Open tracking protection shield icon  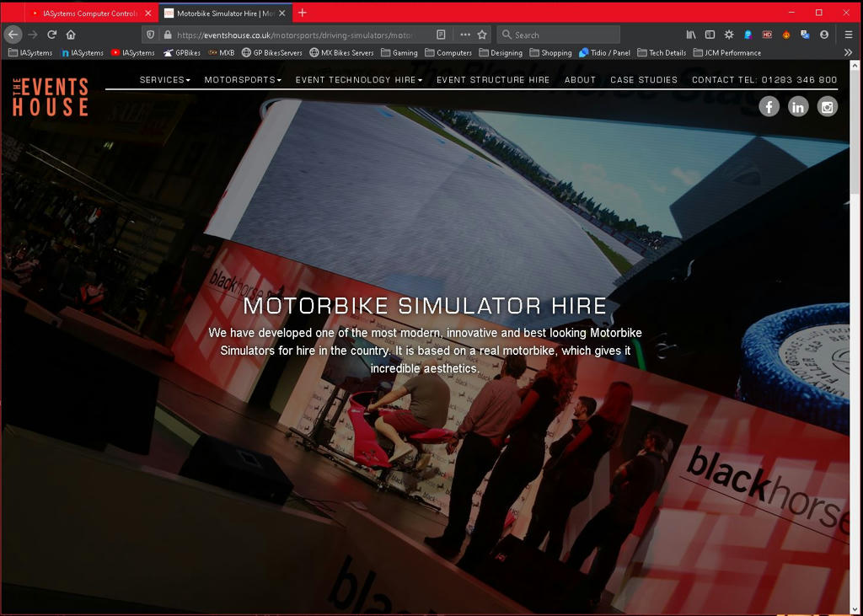[150, 35]
